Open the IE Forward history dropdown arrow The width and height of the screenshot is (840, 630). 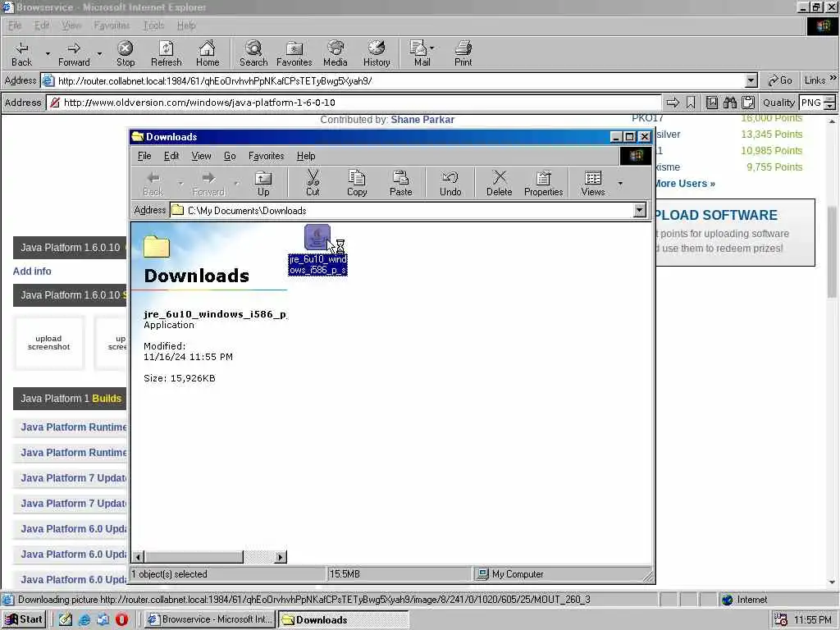coord(99,53)
